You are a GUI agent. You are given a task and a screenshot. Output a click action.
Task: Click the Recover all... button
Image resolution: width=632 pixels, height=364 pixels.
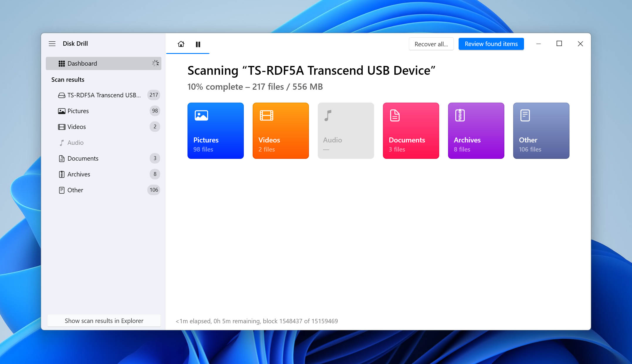coord(431,44)
